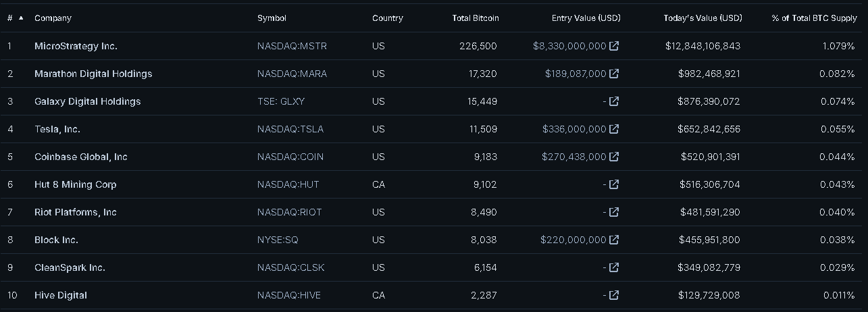The image size is (868, 312).
Task: Click external link icon for Coinbase Global
Action: click(x=614, y=157)
